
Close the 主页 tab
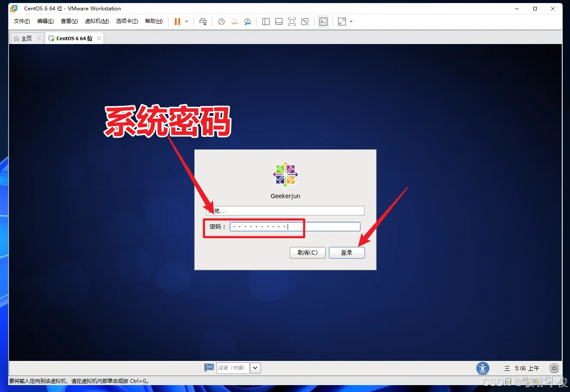[x=39, y=38]
